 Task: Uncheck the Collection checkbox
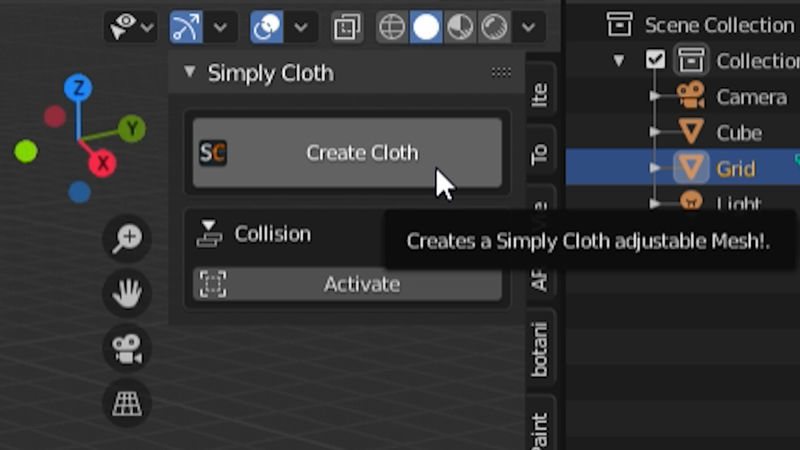655,60
